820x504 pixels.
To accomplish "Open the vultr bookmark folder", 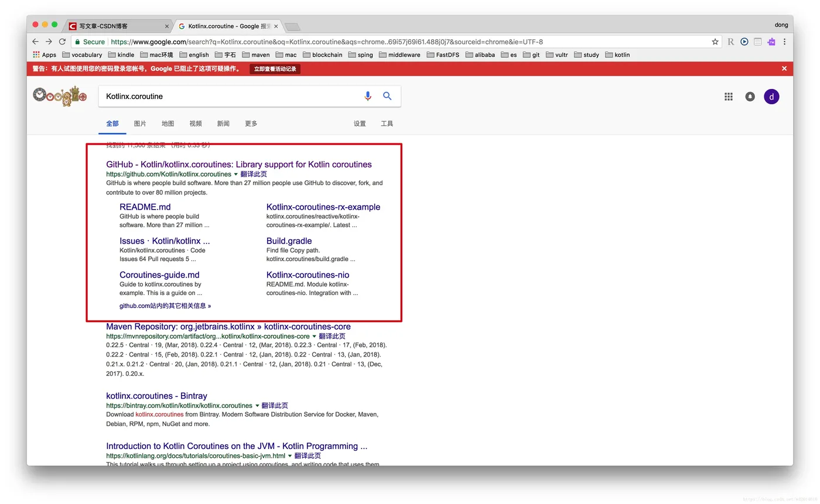I will pyautogui.click(x=557, y=54).
